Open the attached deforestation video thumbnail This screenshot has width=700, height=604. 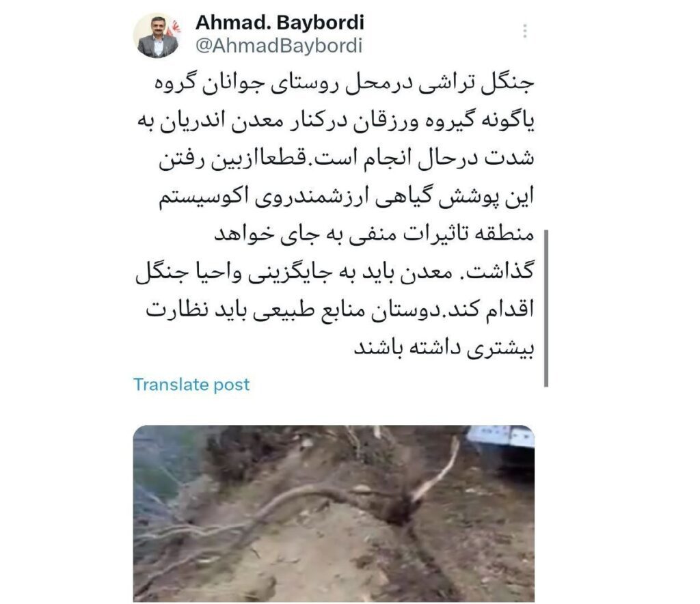334,514
